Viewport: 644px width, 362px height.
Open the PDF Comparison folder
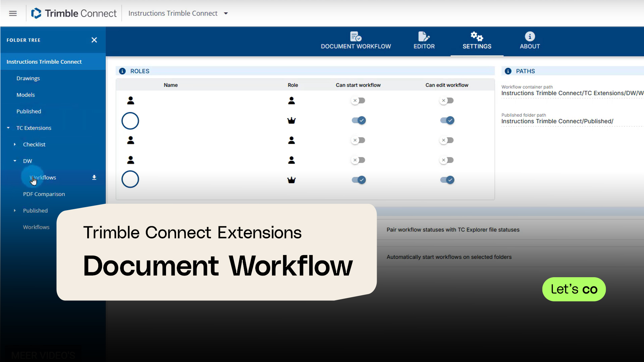tap(44, 194)
